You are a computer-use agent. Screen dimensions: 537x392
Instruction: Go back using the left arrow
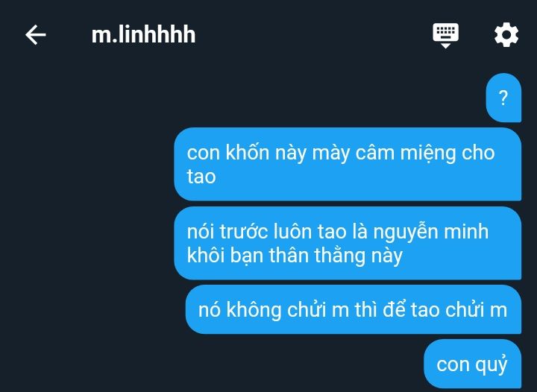click(x=36, y=34)
